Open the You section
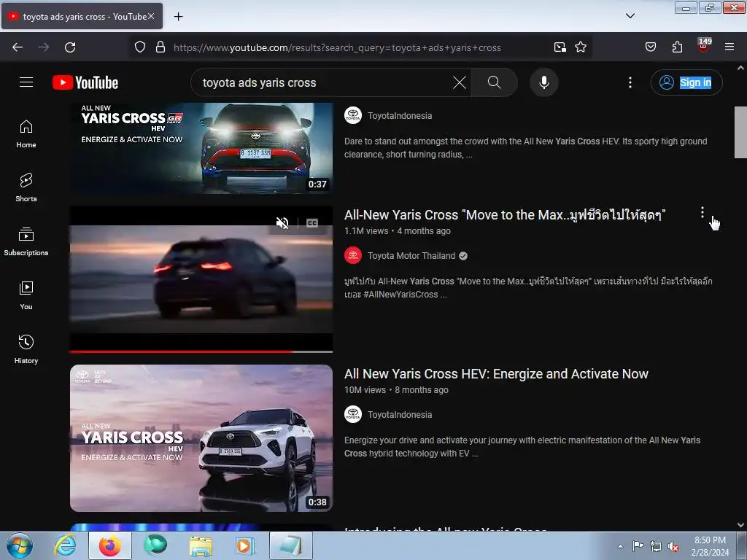 [26, 296]
